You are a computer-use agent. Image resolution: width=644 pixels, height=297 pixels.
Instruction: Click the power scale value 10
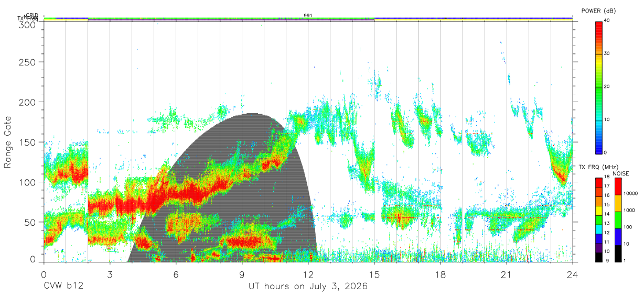607,119
